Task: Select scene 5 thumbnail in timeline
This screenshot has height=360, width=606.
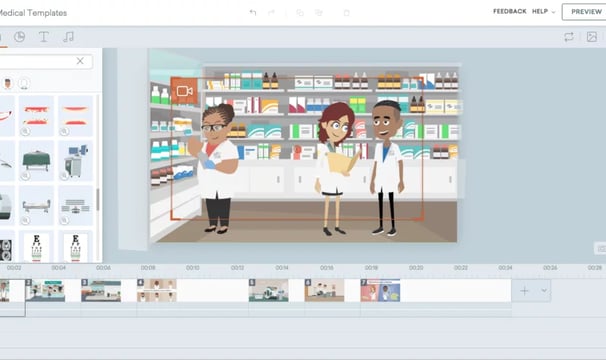Action: [268, 290]
